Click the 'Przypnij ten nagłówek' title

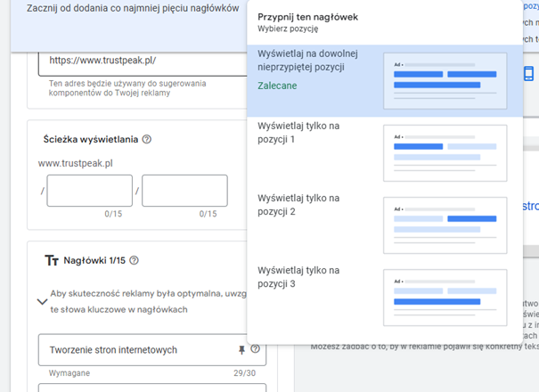[x=308, y=17]
